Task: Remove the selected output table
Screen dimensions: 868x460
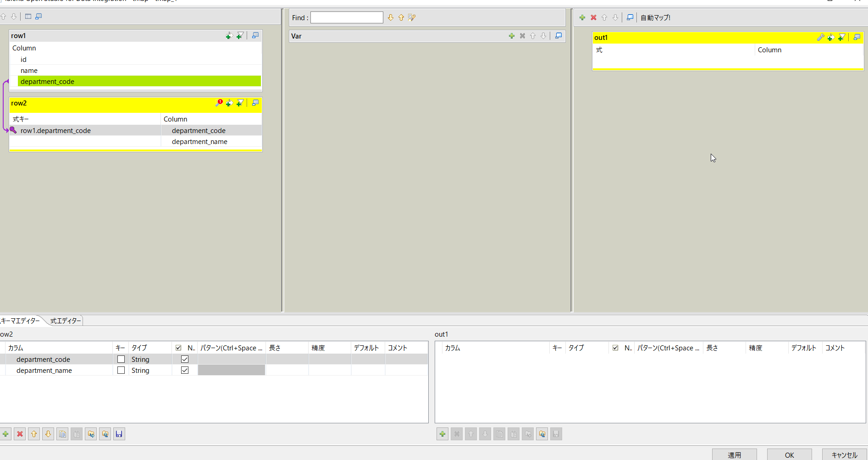Action: pyautogui.click(x=593, y=17)
